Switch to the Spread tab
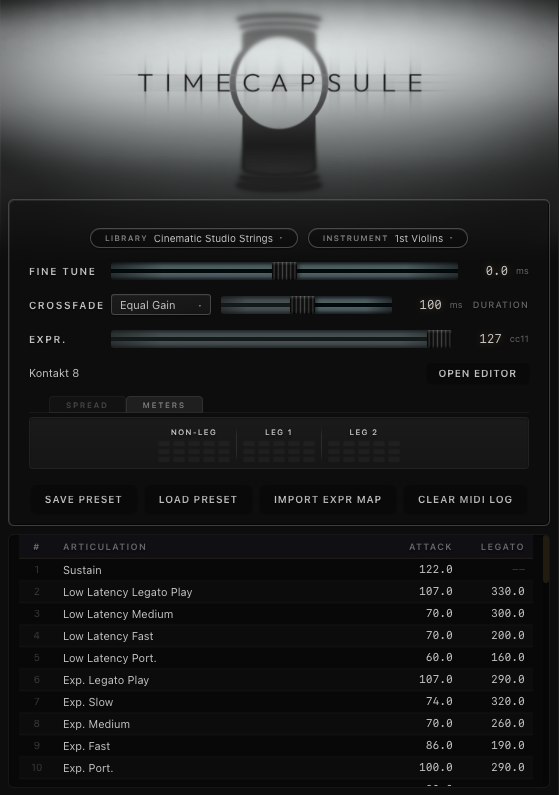The height and width of the screenshot is (795, 559). pyautogui.click(x=87, y=405)
